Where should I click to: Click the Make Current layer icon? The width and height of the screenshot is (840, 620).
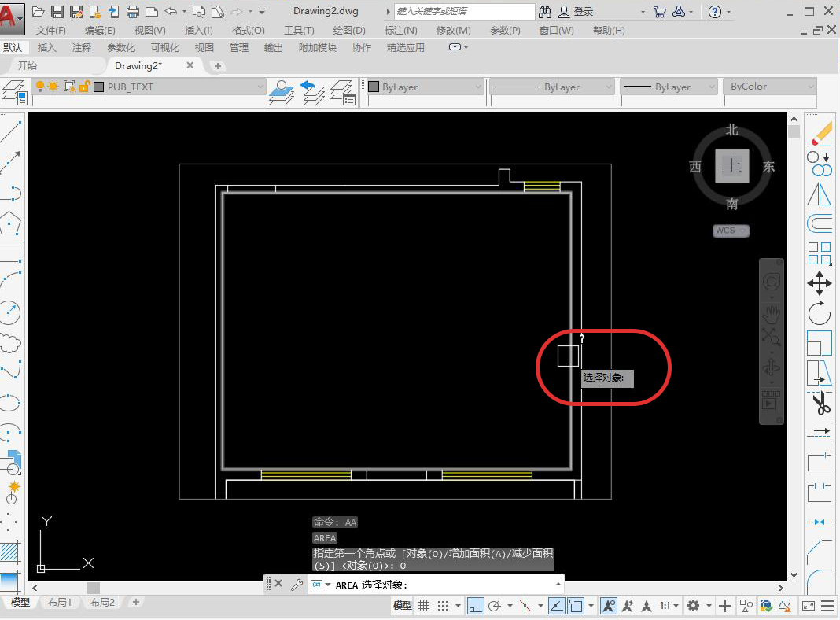click(x=282, y=92)
